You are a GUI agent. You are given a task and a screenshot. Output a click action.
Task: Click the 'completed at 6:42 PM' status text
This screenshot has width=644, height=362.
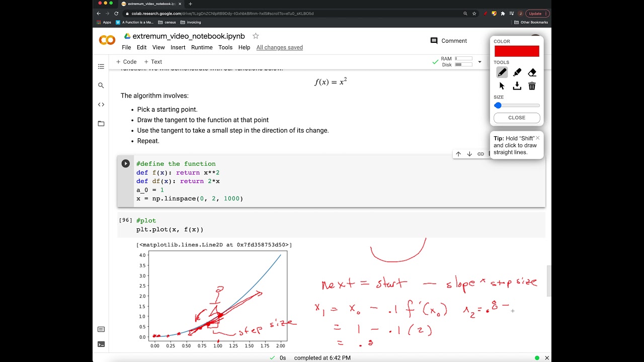pos(323,358)
